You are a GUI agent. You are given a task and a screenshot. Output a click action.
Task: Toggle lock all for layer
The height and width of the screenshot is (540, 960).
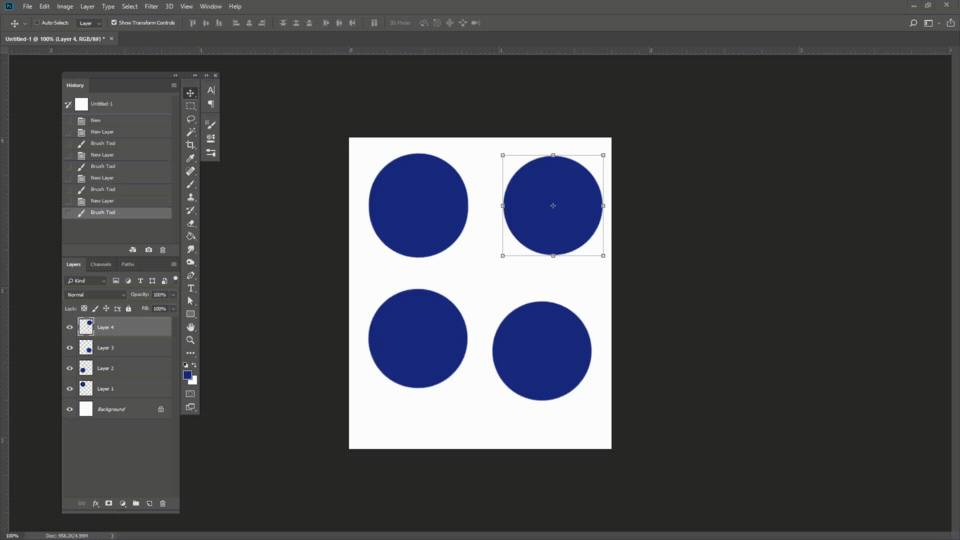tap(129, 309)
